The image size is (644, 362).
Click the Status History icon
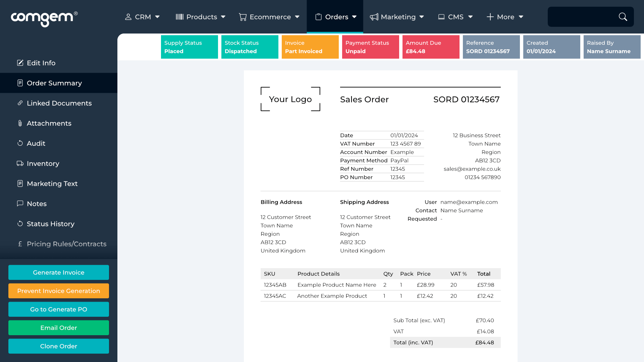point(20,224)
